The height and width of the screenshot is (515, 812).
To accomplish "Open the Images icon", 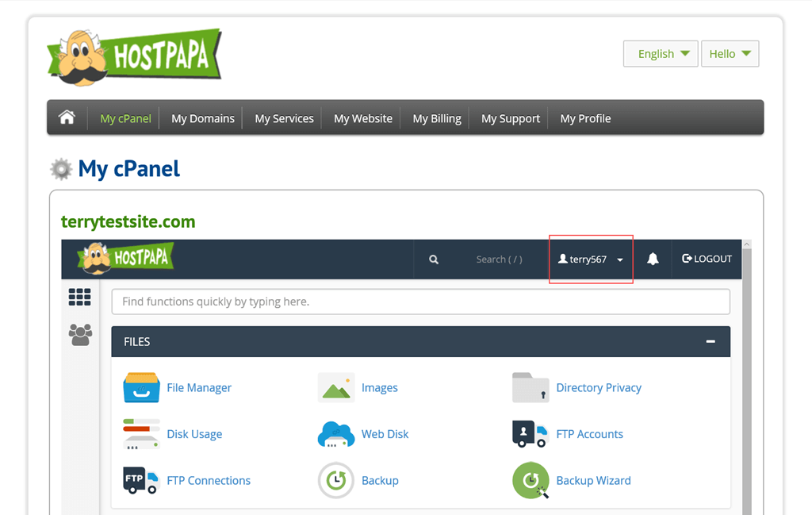I will tap(336, 387).
